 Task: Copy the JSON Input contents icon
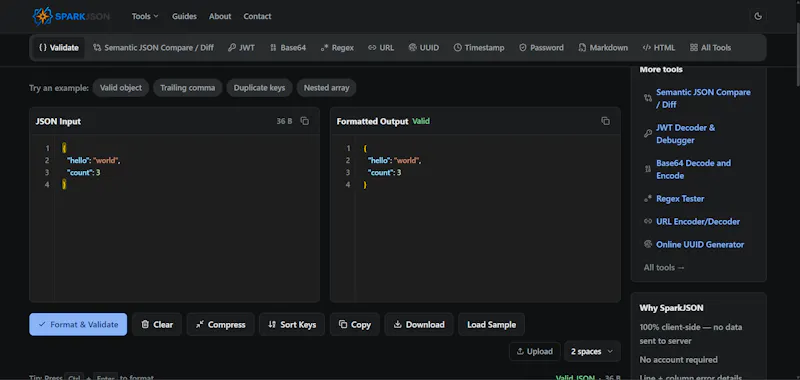305,121
